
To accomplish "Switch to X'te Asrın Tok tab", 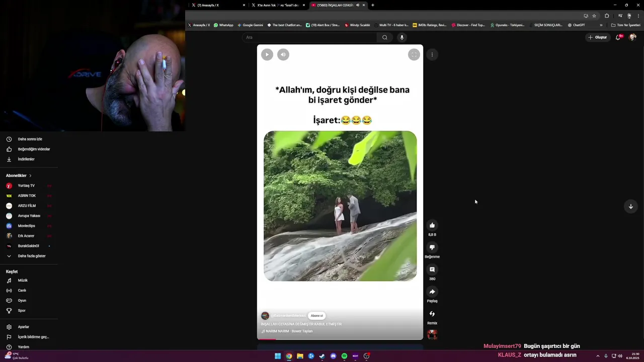I will 278,5.
